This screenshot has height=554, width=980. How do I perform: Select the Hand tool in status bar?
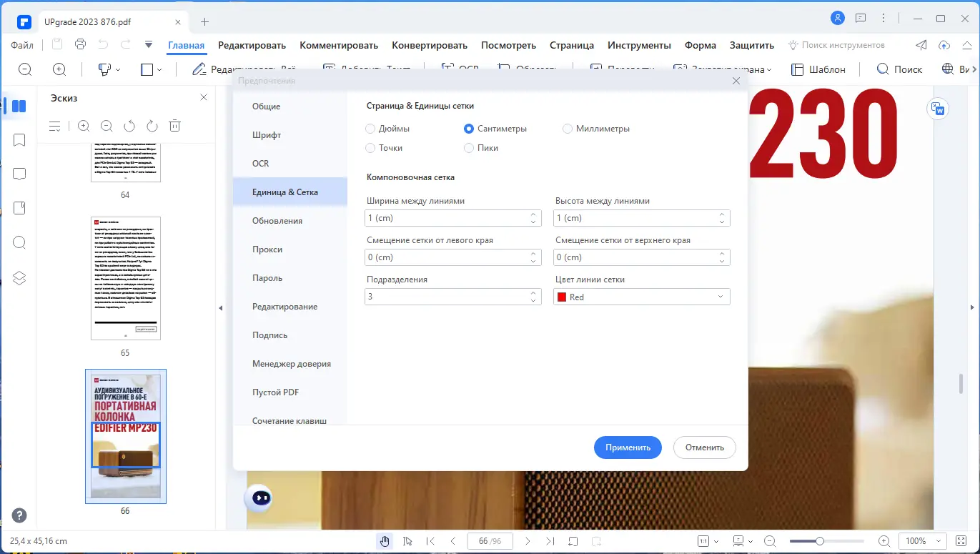[385, 540]
